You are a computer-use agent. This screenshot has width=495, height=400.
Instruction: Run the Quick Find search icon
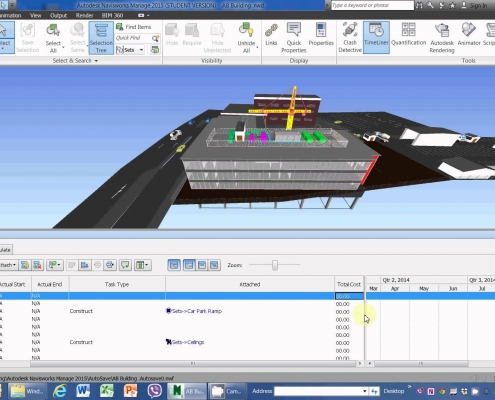[x=155, y=38]
